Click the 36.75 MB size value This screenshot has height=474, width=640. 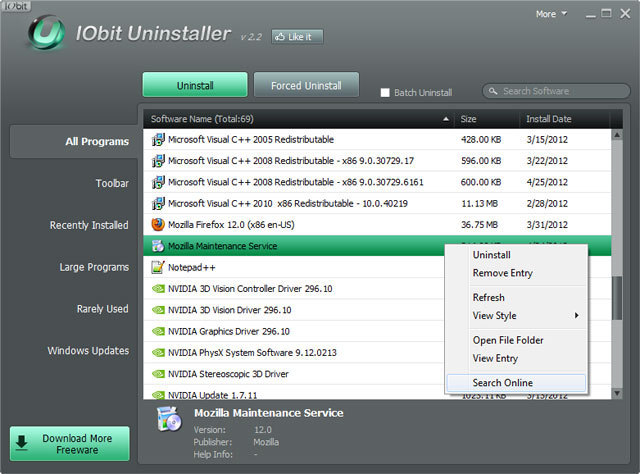point(479,225)
